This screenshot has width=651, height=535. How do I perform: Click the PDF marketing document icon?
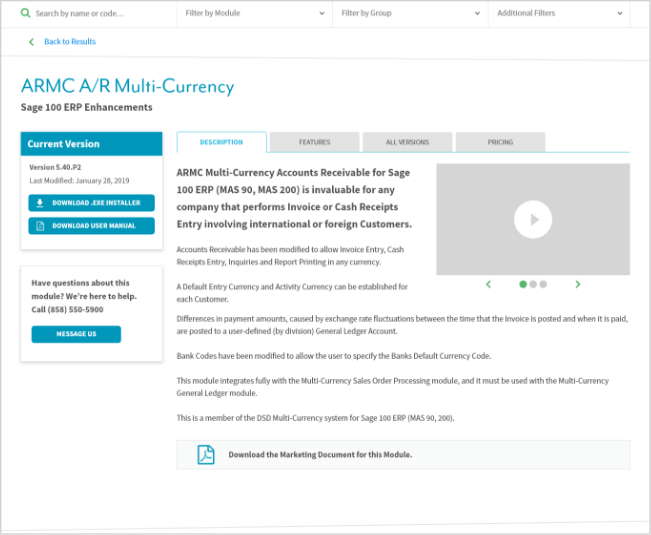[x=206, y=454]
